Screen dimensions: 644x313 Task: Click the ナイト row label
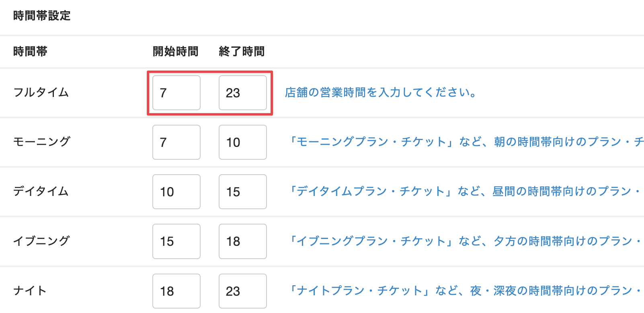(30, 290)
